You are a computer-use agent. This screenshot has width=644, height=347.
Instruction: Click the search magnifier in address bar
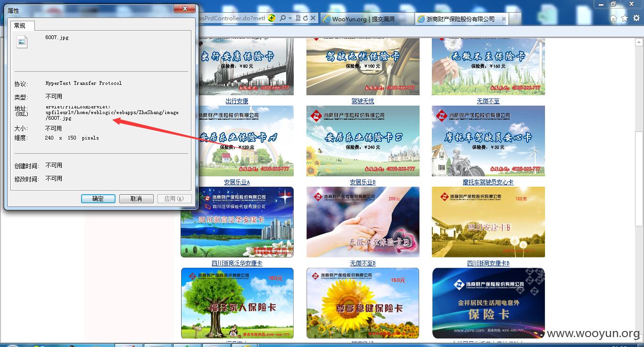coord(283,18)
